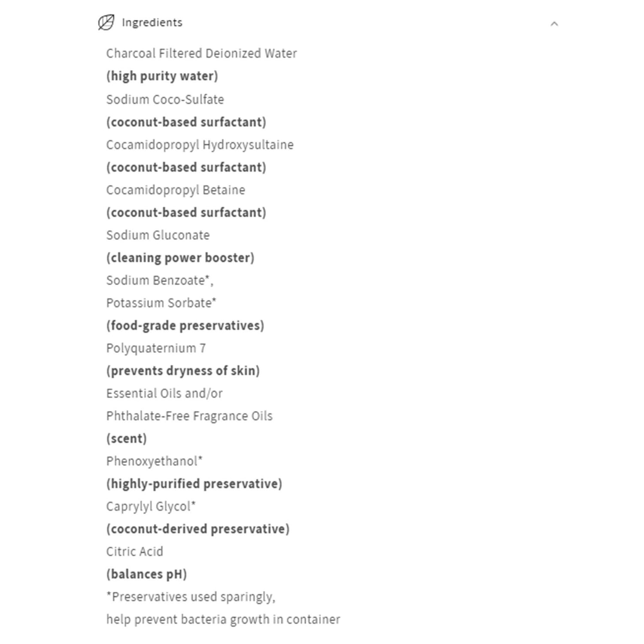
Task: Click the "(prevents dryness of skin)" description
Action: pos(183,371)
